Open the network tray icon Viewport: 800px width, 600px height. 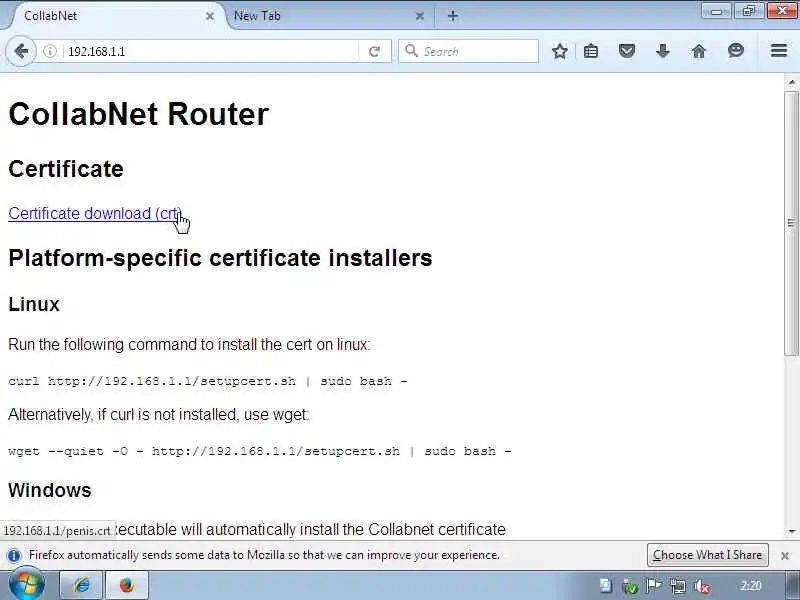pyautogui.click(x=678, y=586)
